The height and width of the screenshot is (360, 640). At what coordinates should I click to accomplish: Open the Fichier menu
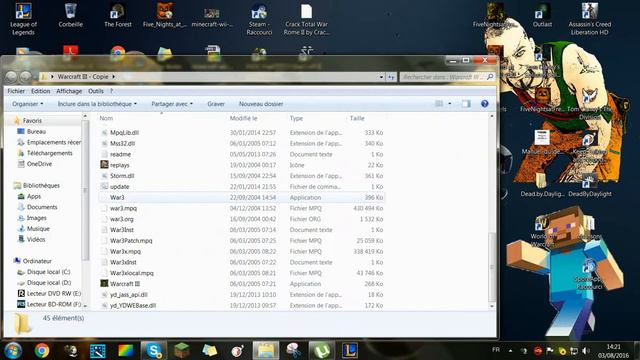point(16,91)
